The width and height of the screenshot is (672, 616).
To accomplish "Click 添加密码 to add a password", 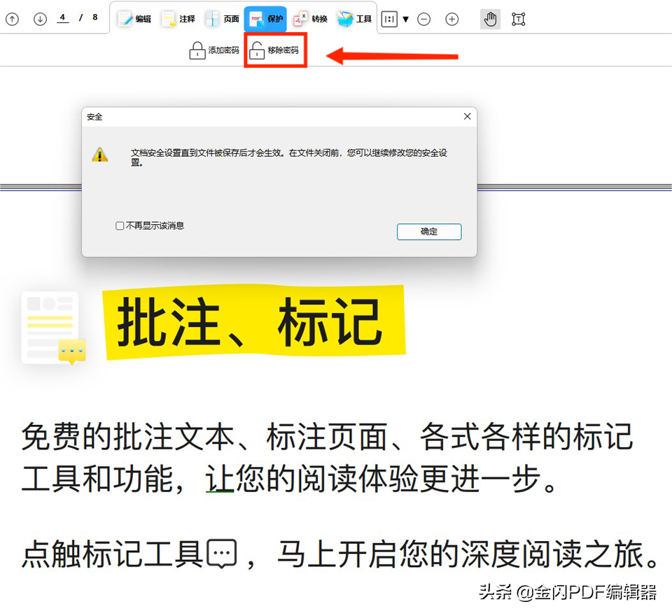I will click(x=214, y=50).
